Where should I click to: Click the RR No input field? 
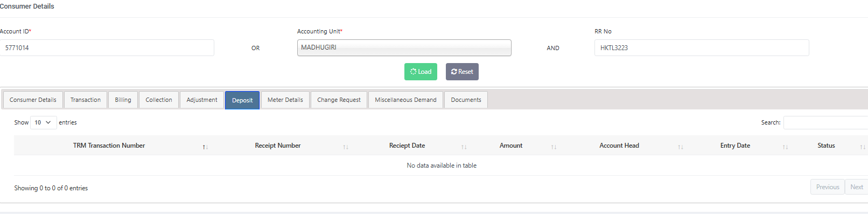click(x=702, y=47)
